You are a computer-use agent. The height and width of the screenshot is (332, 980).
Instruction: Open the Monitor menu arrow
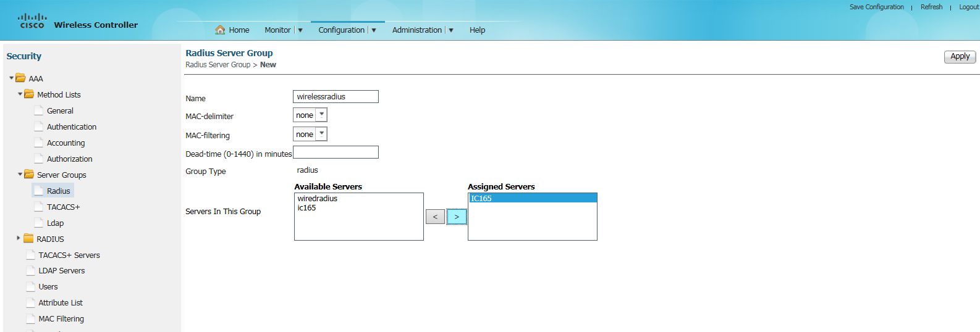[x=300, y=30]
